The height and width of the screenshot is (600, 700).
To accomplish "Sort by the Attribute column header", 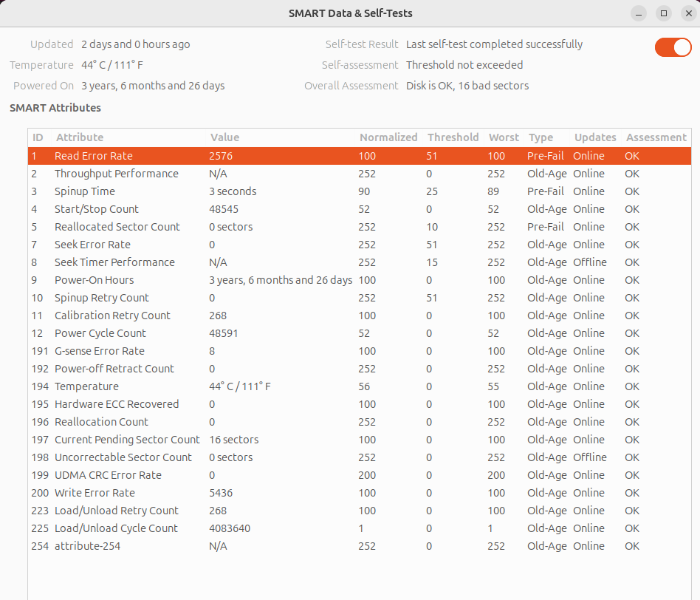I will [128, 137].
